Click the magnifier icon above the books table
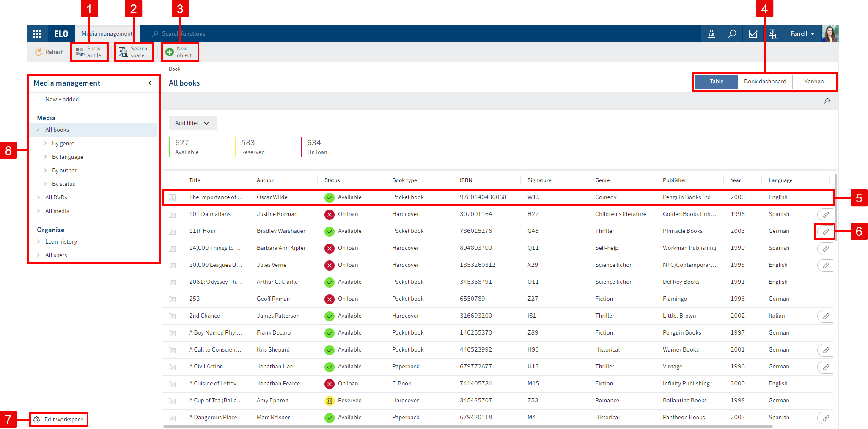The image size is (868, 429). [x=826, y=101]
